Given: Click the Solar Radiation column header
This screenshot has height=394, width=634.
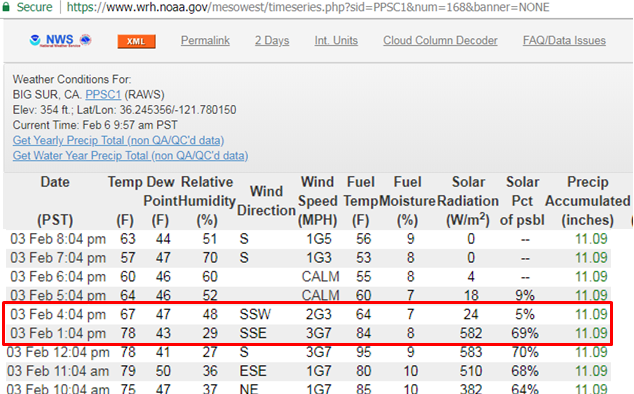Looking at the screenshot, I should pyautogui.click(x=468, y=201).
